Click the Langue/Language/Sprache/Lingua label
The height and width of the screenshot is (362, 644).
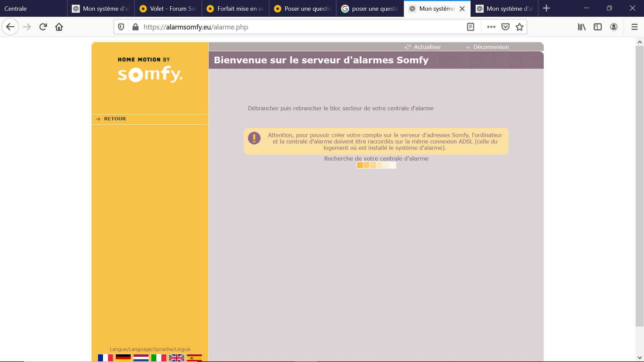[x=150, y=349]
